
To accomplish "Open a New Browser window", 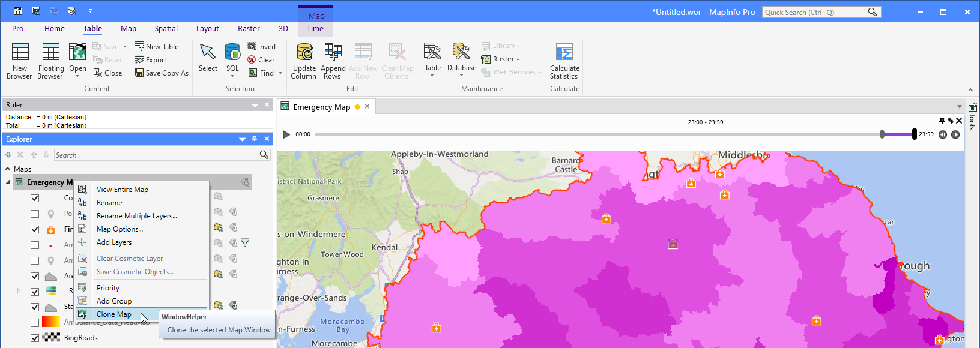I will 20,61.
